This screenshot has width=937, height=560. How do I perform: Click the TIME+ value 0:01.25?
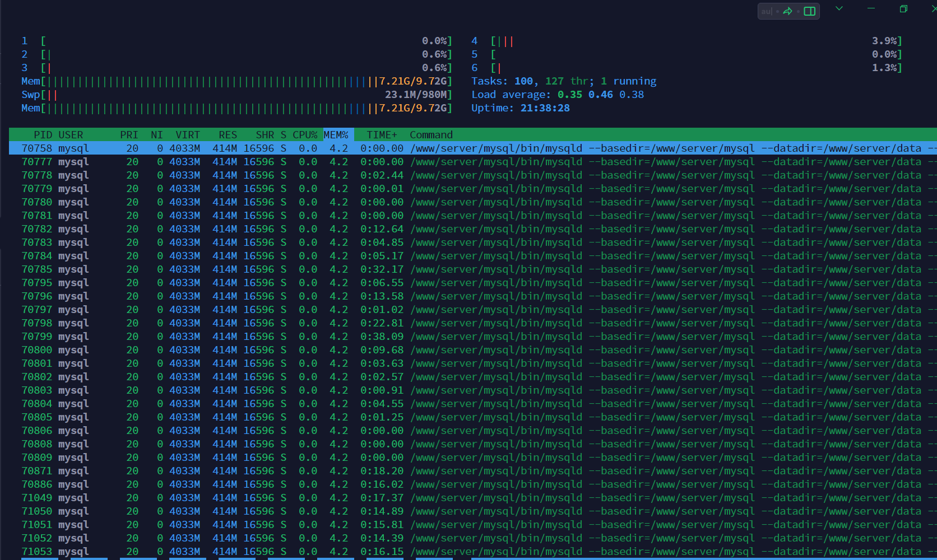(x=382, y=417)
